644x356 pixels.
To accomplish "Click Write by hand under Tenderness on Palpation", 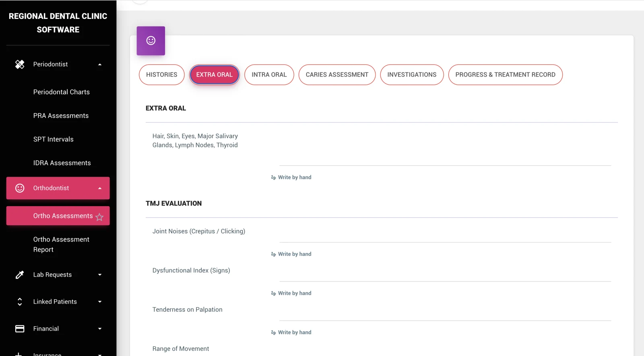I will tap(295, 333).
